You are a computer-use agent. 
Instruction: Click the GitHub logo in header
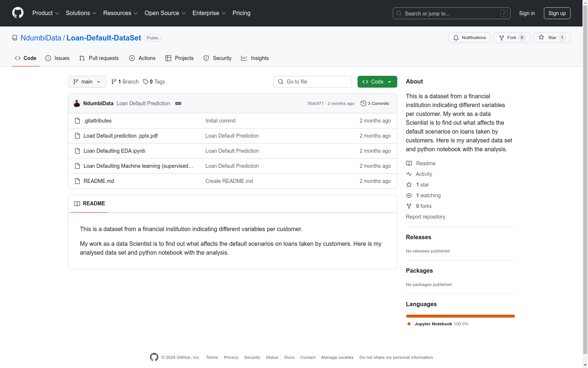click(18, 13)
